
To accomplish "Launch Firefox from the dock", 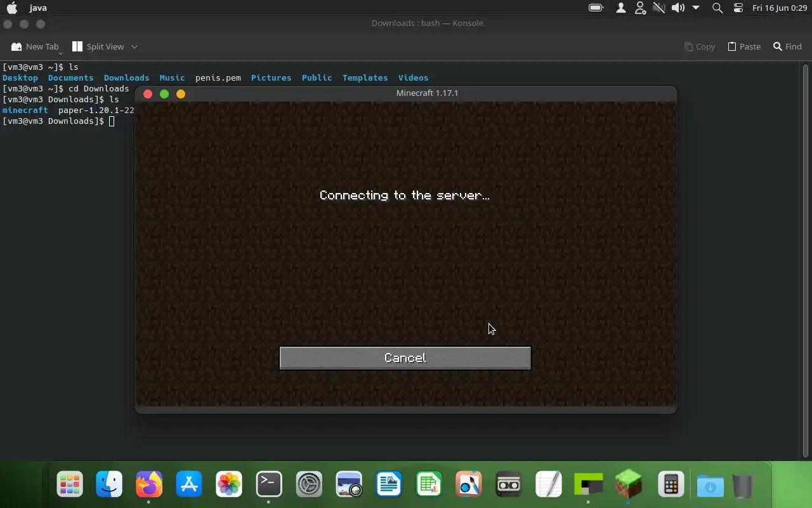I will 149,485.
